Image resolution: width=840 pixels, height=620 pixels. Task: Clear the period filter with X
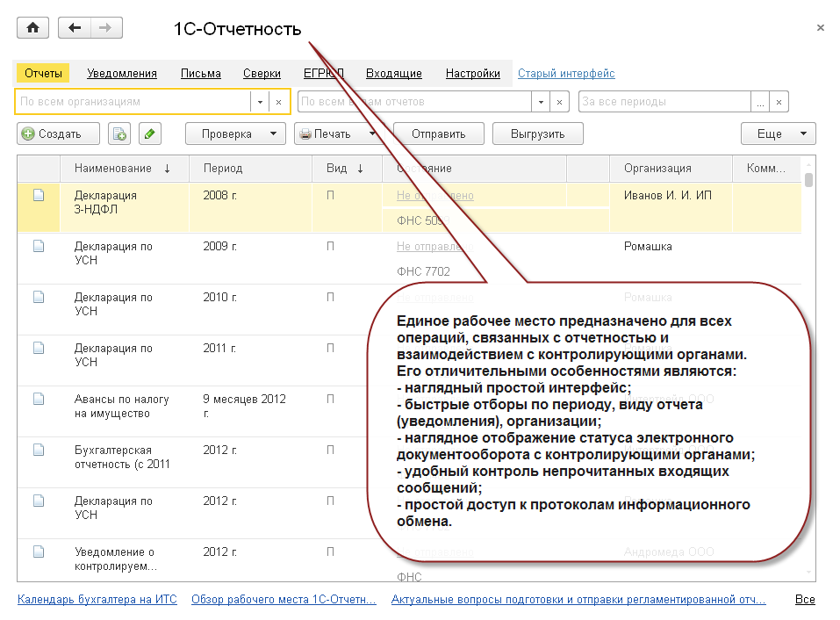778,102
